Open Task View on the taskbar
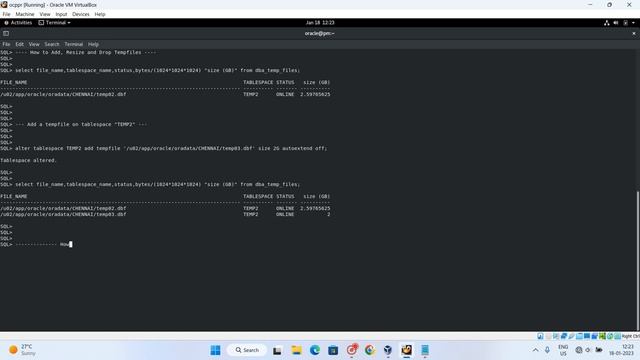The width and height of the screenshot is (640, 360). point(277,350)
